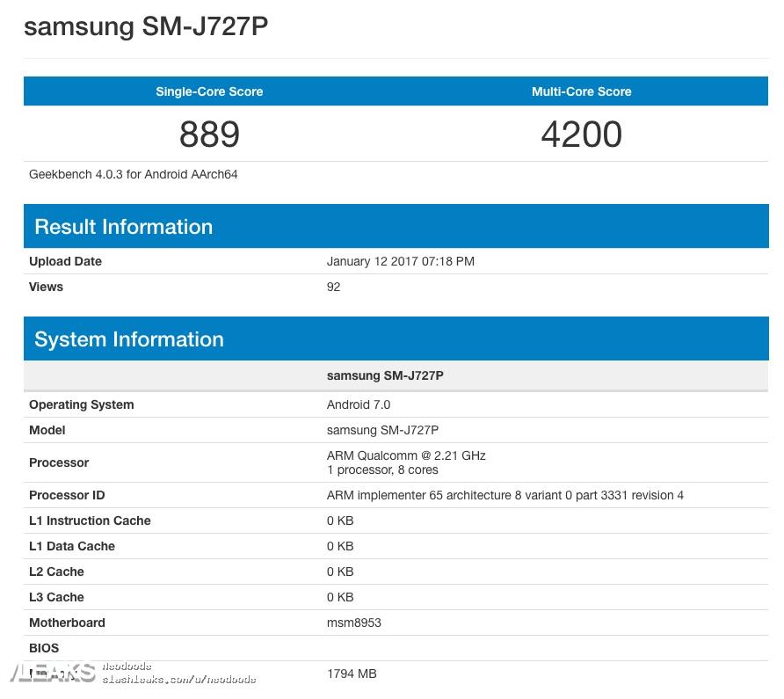Select the views count 92

click(x=333, y=287)
